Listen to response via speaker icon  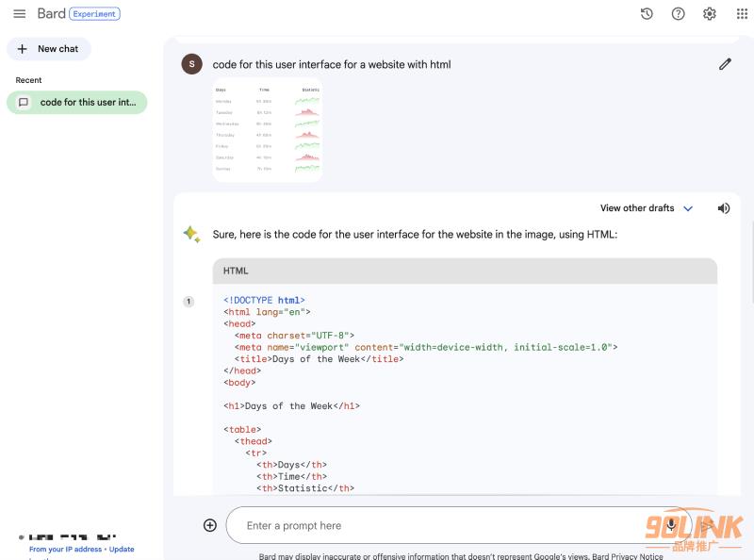[723, 208]
